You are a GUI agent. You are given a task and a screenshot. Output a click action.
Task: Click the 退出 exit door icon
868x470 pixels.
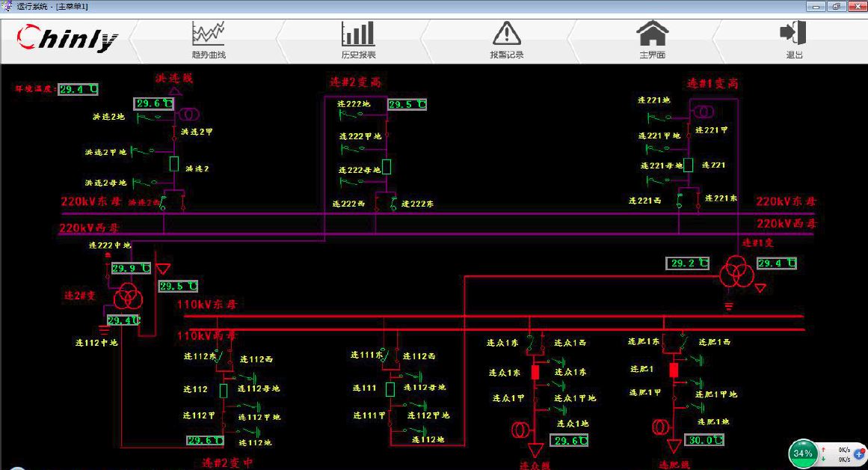pos(792,32)
